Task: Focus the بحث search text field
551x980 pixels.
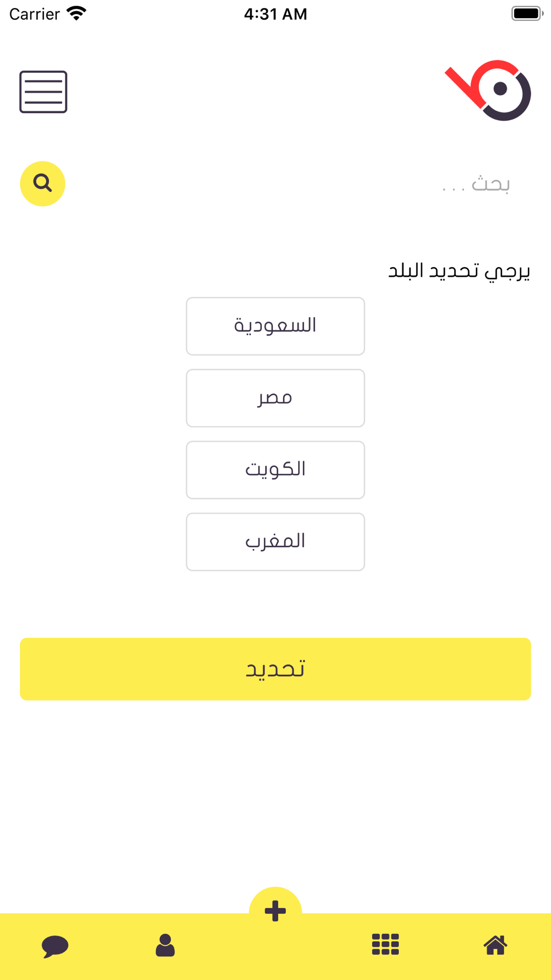Action: point(298,184)
